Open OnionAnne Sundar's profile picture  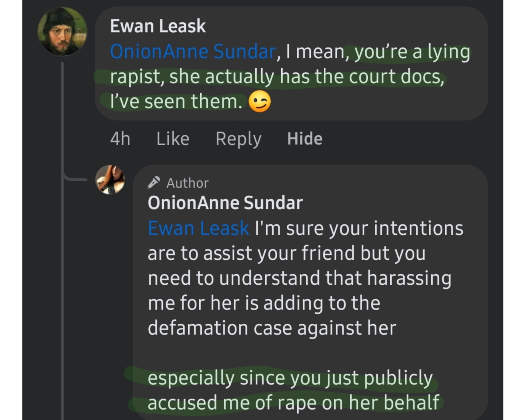[110, 180]
